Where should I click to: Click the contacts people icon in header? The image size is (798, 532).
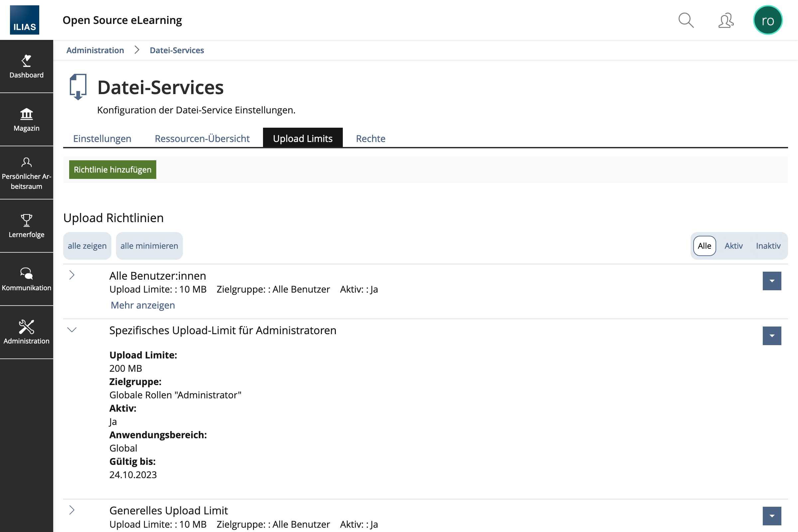[726, 20]
